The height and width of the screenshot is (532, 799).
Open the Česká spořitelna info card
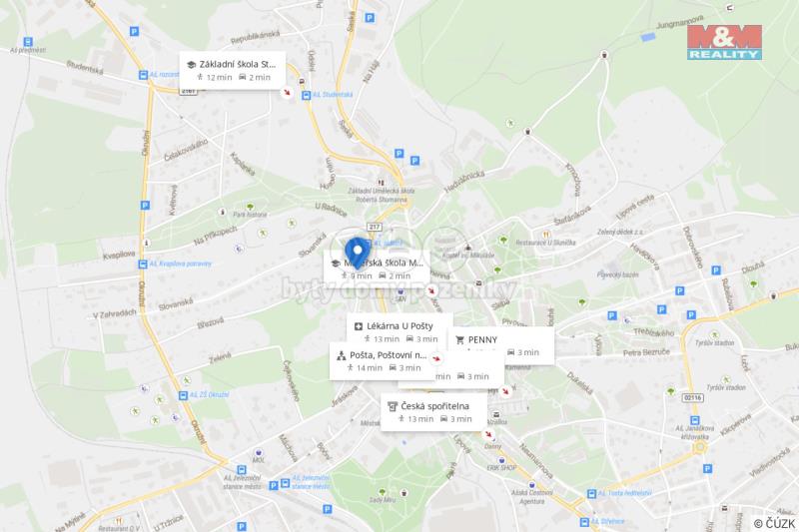click(434, 412)
